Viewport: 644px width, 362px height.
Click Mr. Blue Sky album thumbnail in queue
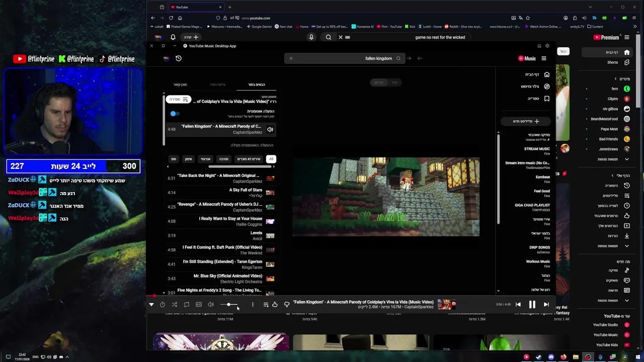tap(270, 279)
